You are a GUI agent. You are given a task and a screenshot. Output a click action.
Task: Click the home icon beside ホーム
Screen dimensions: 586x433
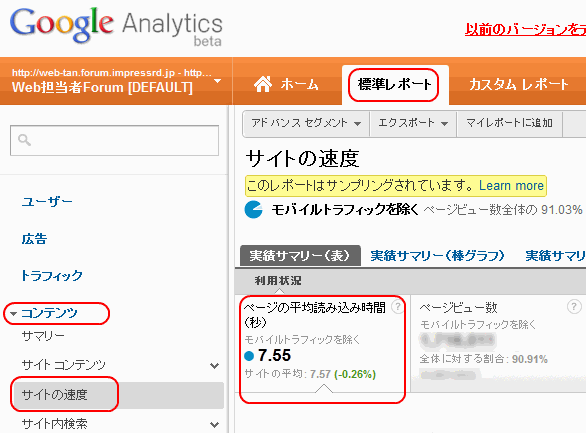(263, 84)
